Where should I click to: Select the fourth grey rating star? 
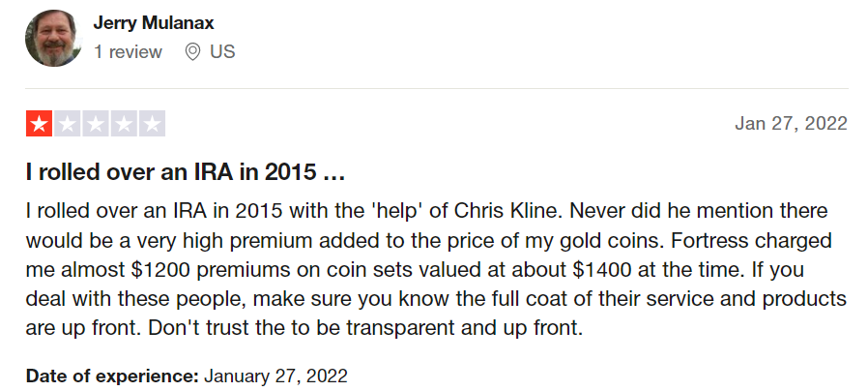tap(124, 124)
